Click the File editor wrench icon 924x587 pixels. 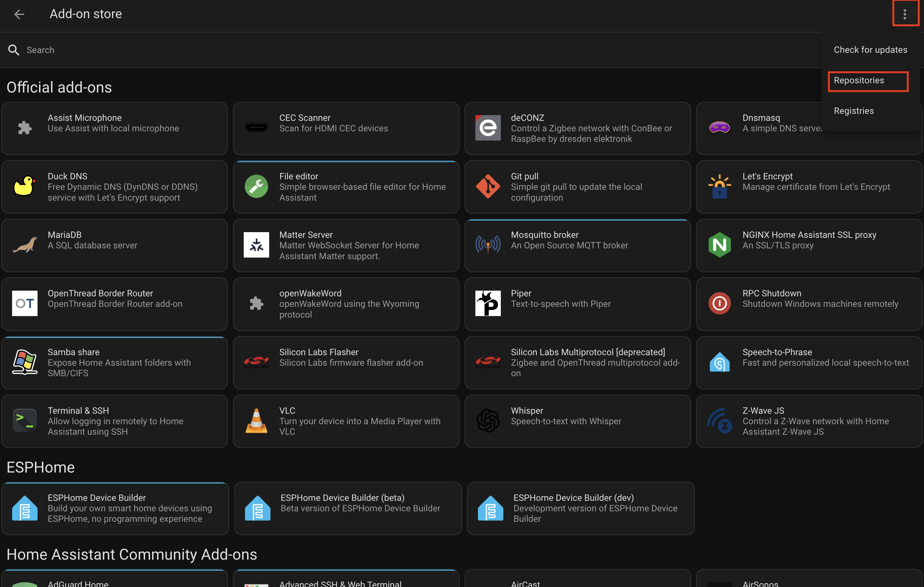(256, 186)
